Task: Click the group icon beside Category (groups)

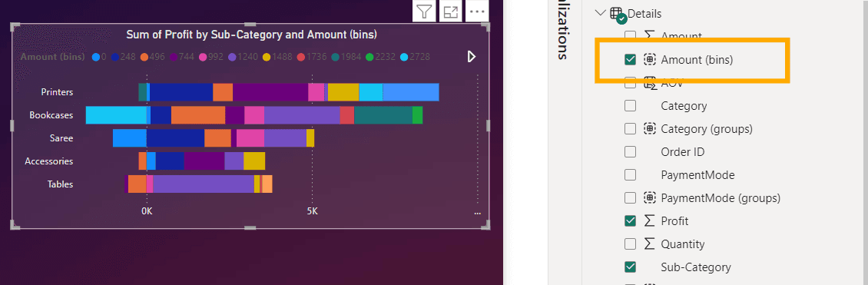Action: (649, 129)
